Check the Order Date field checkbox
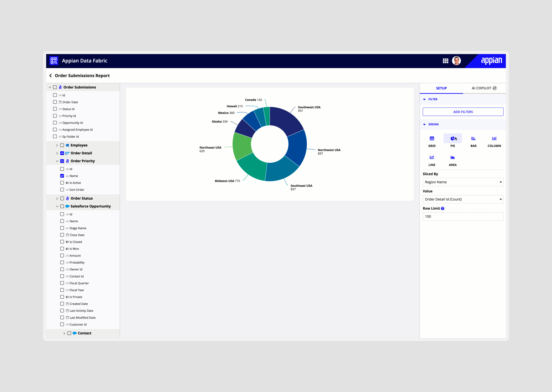The width and height of the screenshot is (552, 392). (55, 102)
